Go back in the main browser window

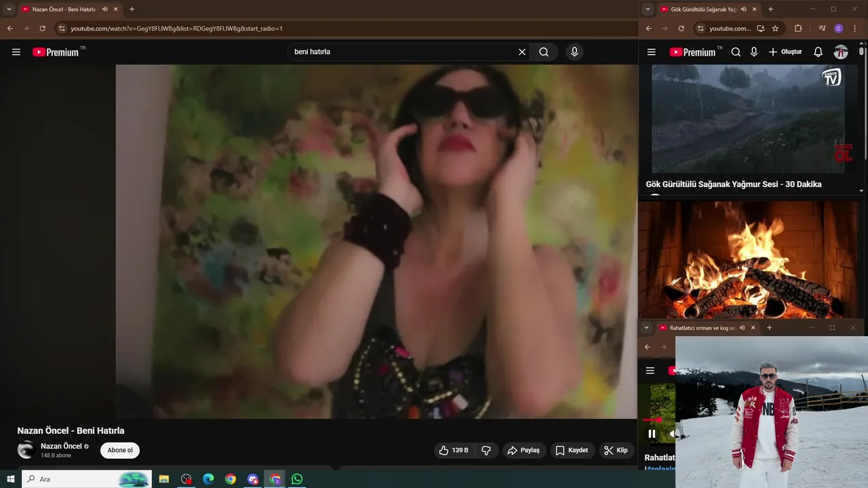9,28
